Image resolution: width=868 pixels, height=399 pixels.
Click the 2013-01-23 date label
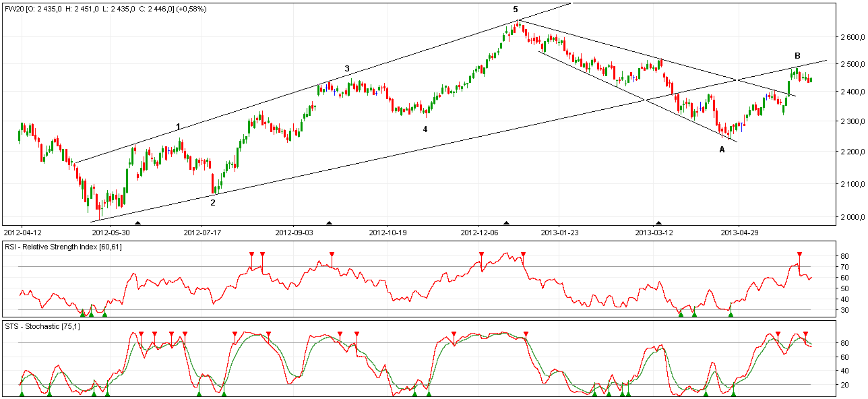pyautogui.click(x=559, y=232)
